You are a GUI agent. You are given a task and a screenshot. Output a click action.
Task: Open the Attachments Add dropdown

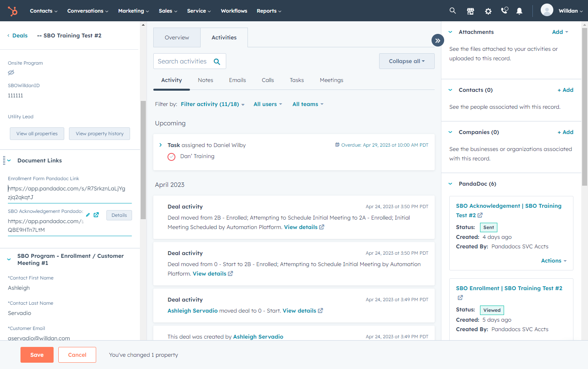[560, 32]
